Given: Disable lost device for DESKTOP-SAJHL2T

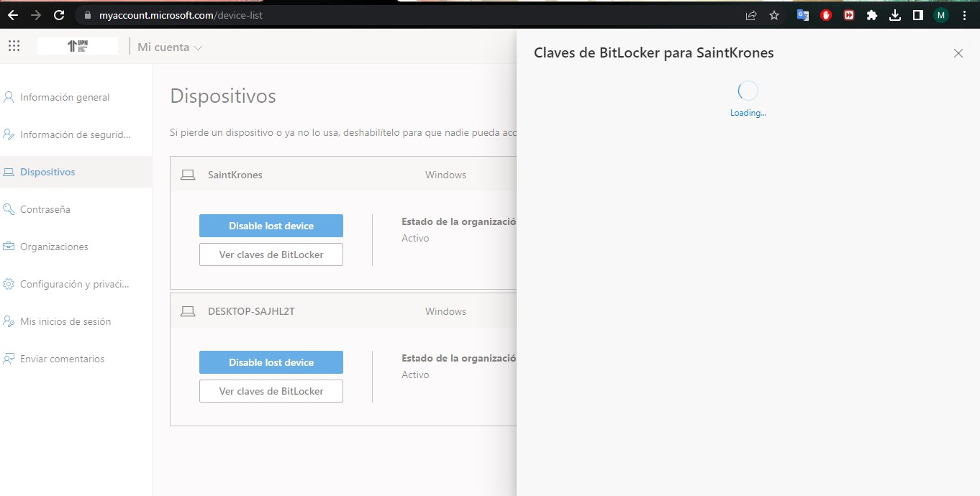Looking at the screenshot, I should pos(271,362).
